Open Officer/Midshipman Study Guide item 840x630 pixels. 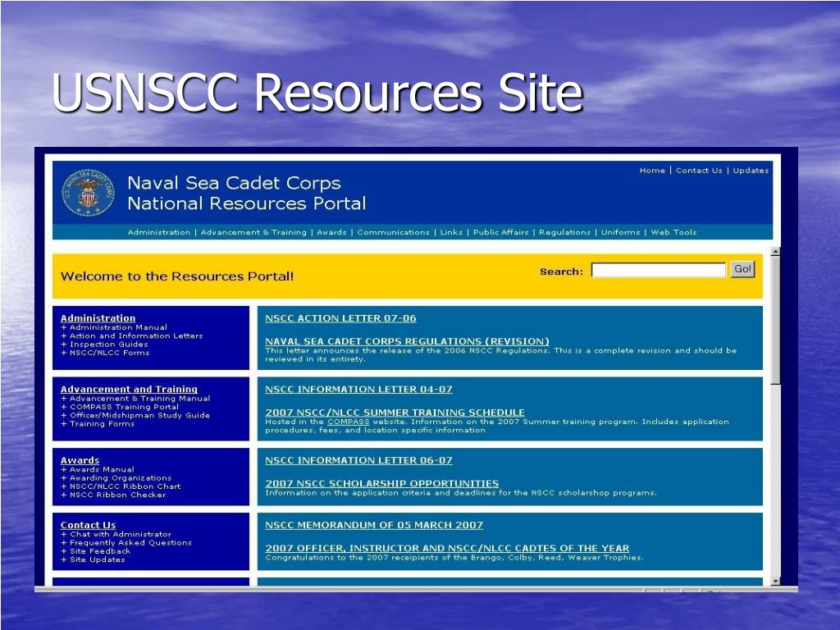[x=139, y=416]
